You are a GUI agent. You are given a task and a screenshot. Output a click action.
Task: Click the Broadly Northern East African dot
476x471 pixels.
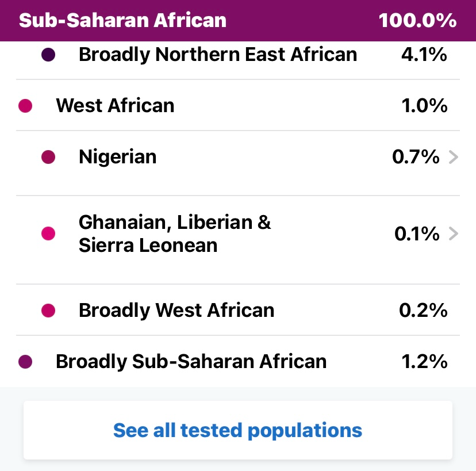pyautogui.click(x=48, y=55)
